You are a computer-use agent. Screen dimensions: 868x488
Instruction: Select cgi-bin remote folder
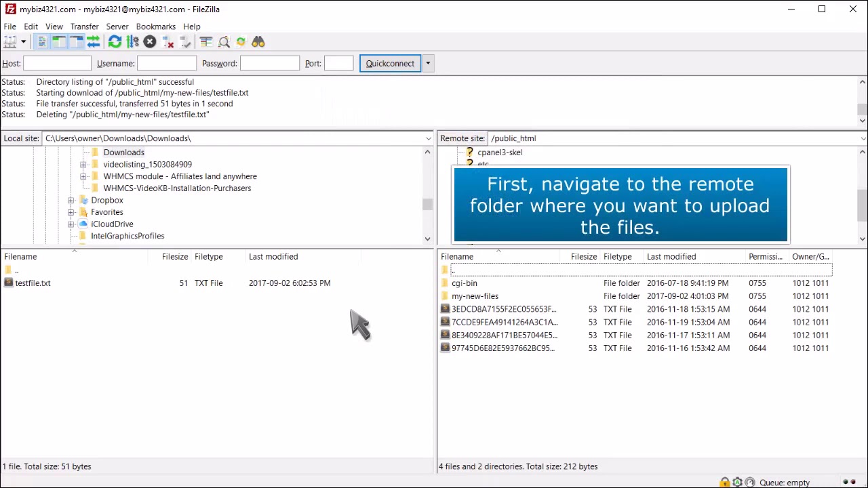465,283
